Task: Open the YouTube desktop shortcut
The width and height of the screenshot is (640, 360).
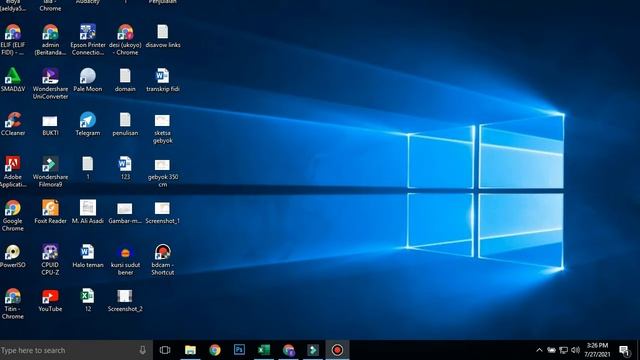Action: 50,300
